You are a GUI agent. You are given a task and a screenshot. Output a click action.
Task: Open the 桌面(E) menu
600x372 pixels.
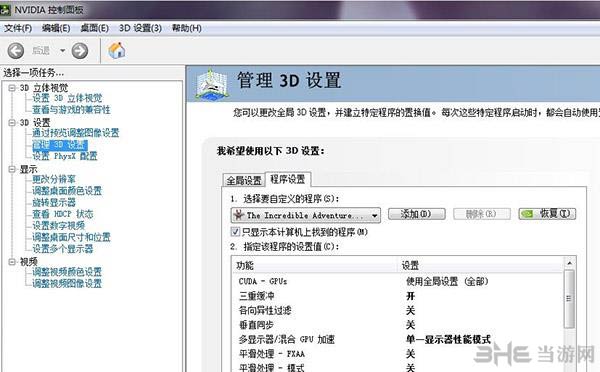pos(95,28)
